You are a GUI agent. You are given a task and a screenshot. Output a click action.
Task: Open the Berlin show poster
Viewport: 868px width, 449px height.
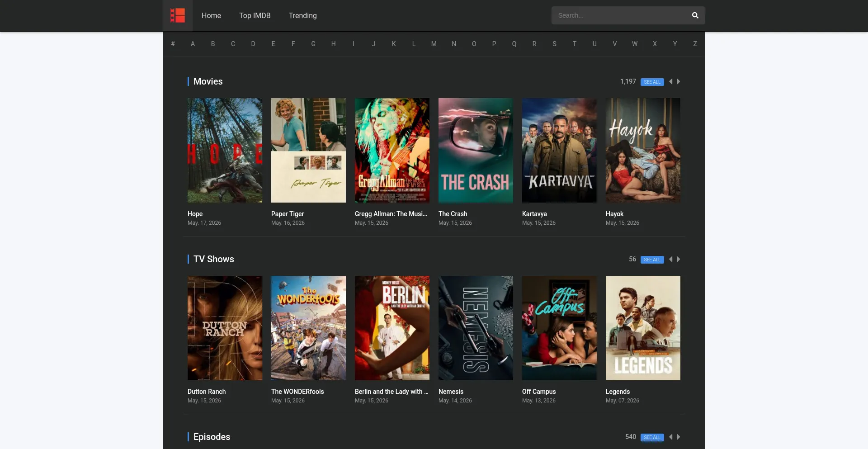[392, 328]
